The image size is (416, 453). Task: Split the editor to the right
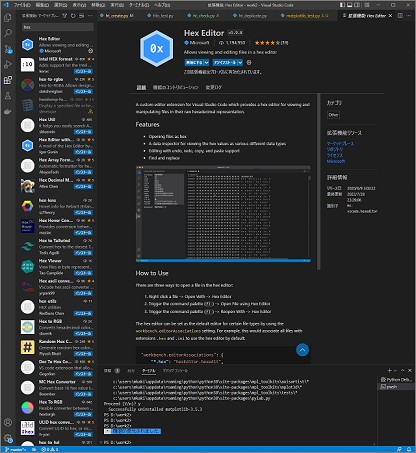click(x=400, y=16)
